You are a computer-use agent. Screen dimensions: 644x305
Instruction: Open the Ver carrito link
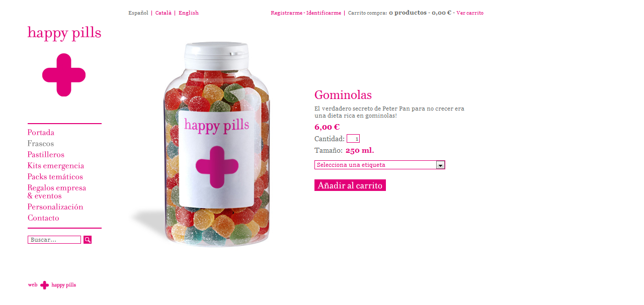tap(470, 13)
